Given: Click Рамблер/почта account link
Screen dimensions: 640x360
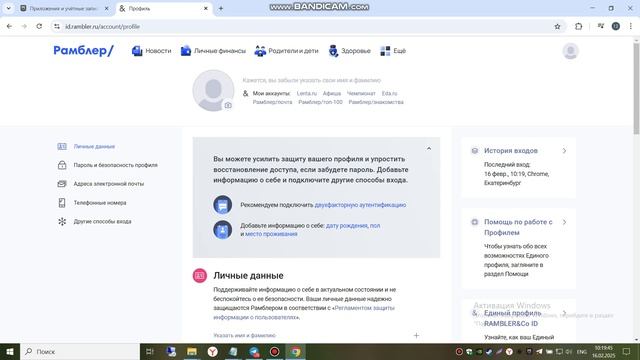Looking at the screenshot, I should pyautogui.click(x=272, y=102).
